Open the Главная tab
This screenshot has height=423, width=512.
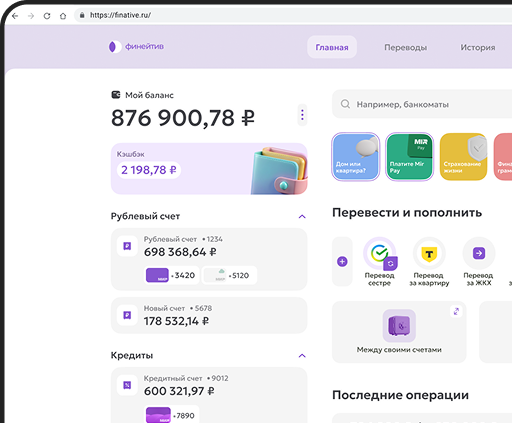(332, 47)
